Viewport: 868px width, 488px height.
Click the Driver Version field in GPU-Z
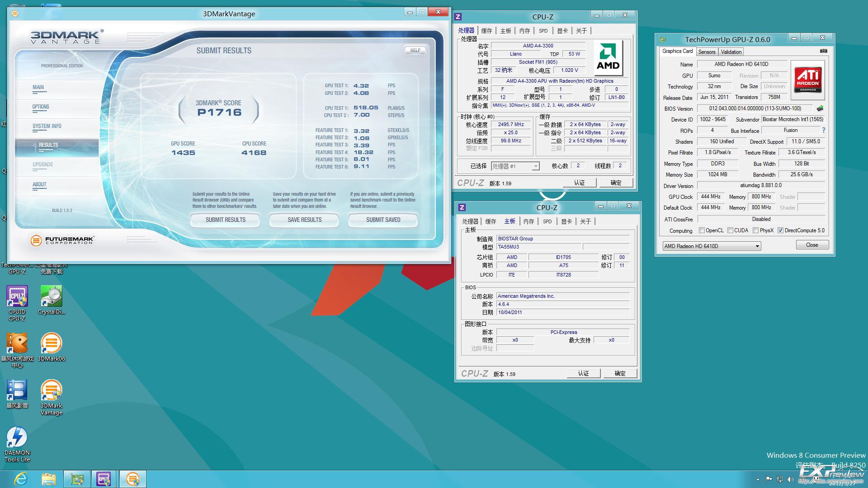click(761, 185)
